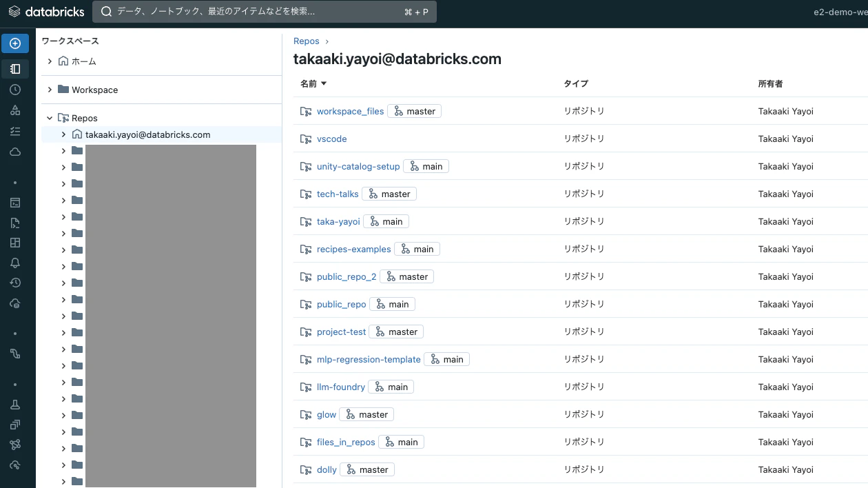The image size is (868, 488).
Task: Open SQL Editor icon in sidebar
Action: tap(15, 203)
